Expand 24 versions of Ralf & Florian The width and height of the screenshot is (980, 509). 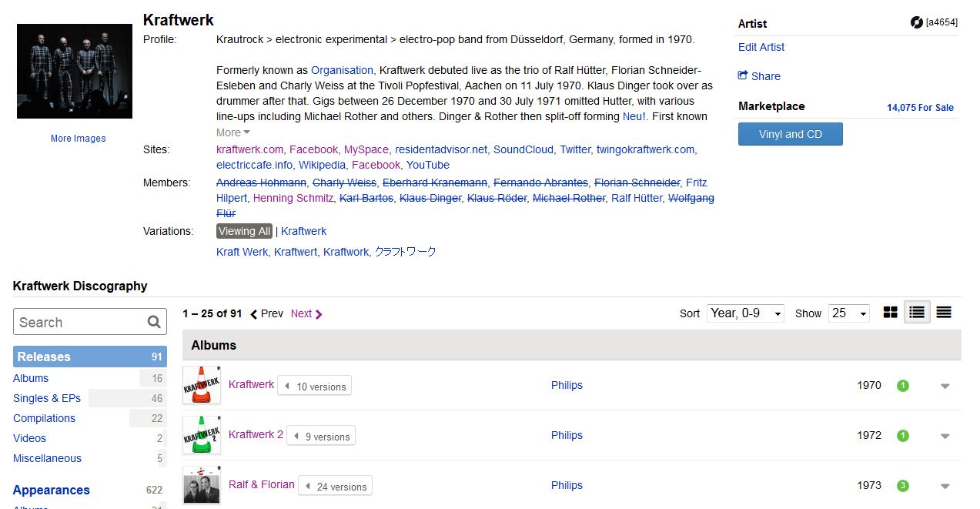335,487
